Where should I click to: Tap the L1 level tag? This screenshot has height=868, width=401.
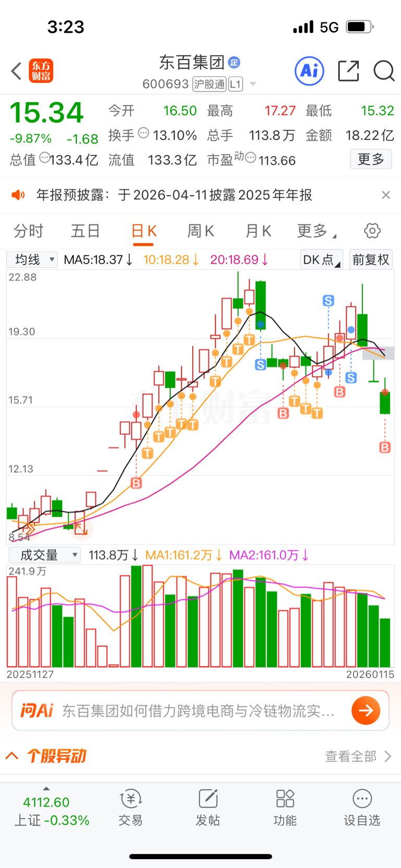235,84
